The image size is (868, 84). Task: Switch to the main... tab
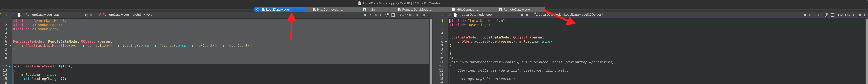click(x=372, y=9)
